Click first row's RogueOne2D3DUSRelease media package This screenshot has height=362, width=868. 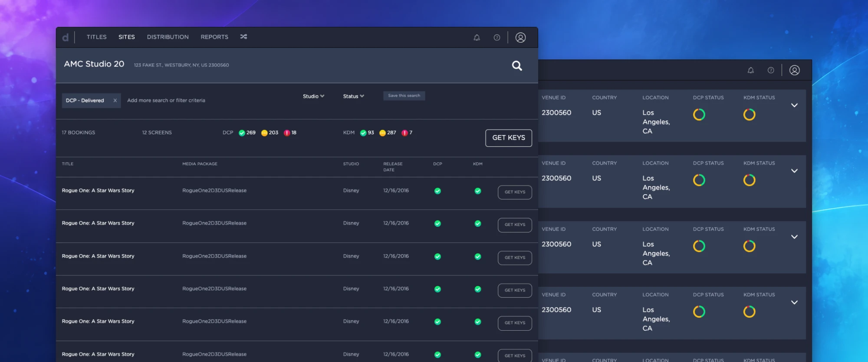coord(214,190)
